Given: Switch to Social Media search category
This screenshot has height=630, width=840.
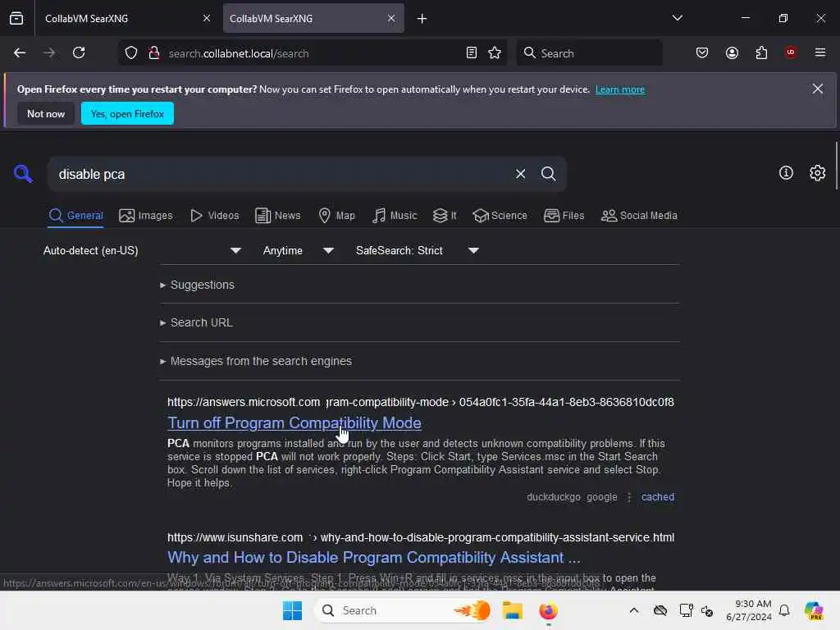Looking at the screenshot, I should coord(639,216).
